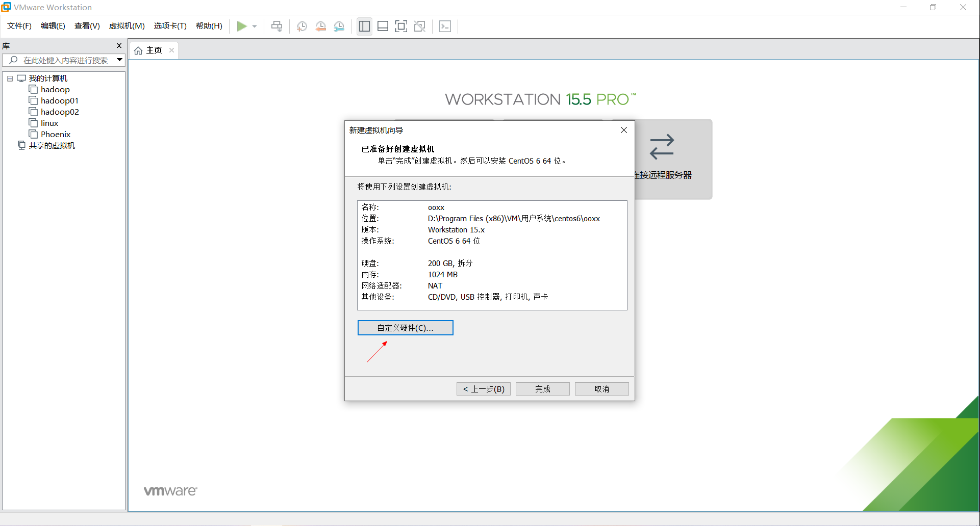Close the 新建虚拟机向导 dialog

tap(623, 130)
